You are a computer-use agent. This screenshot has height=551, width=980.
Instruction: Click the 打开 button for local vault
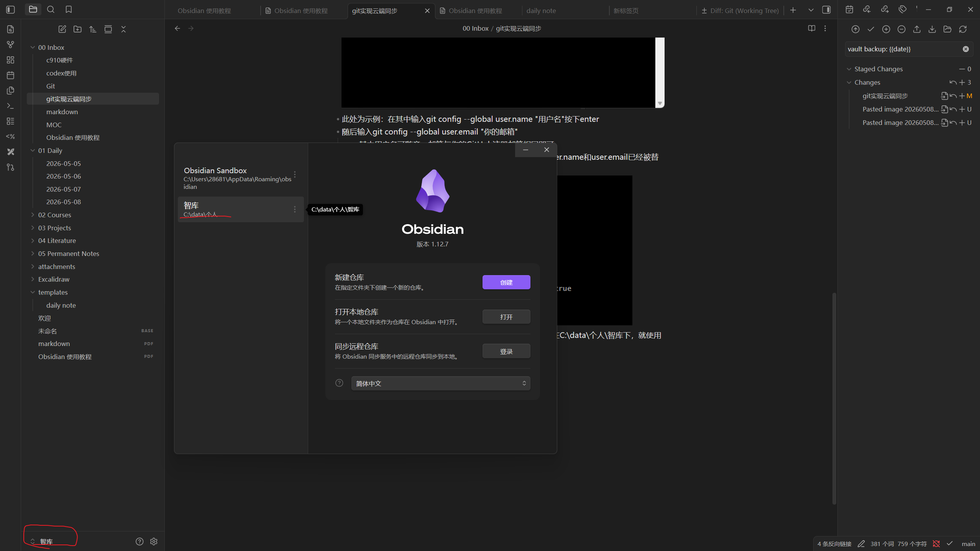pyautogui.click(x=506, y=317)
